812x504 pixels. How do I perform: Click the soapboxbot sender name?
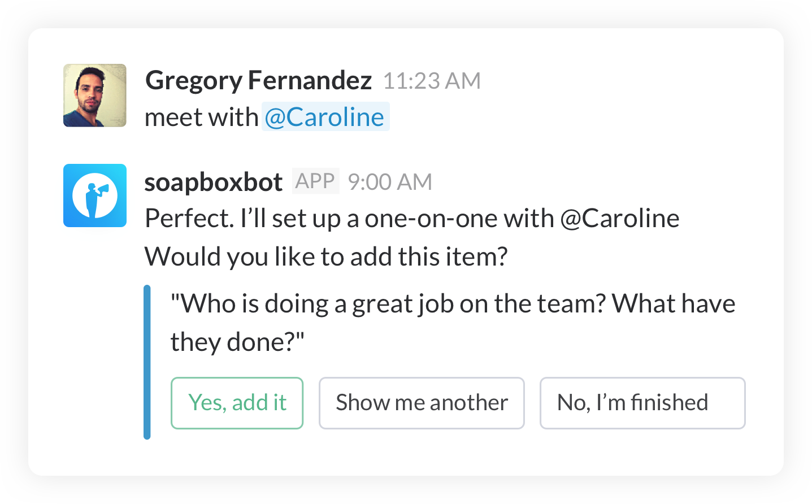[x=213, y=182]
